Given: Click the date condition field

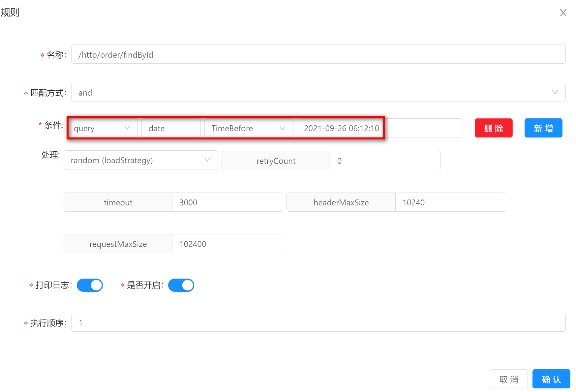Looking at the screenshot, I should tap(171, 128).
